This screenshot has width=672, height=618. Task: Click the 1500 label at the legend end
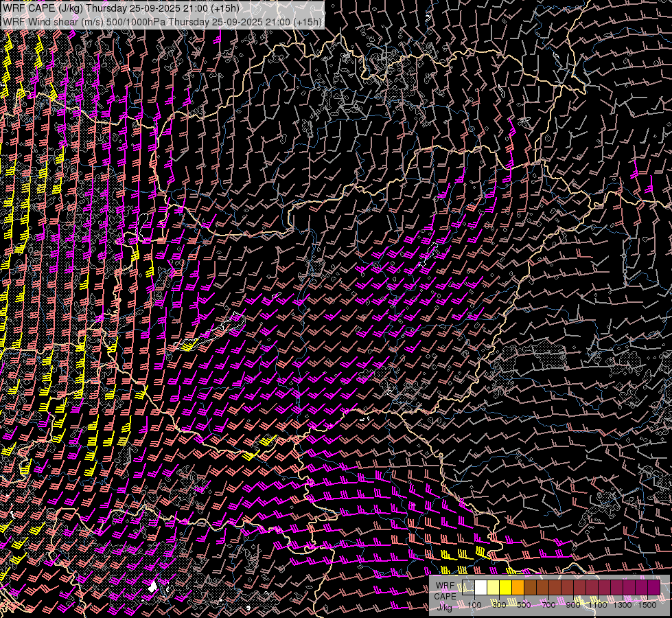(647, 605)
